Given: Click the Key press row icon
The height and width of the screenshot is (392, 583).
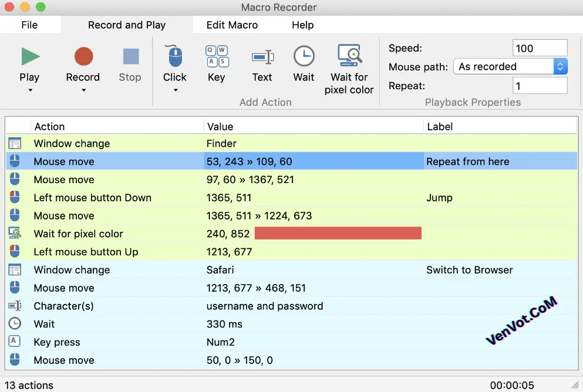Looking at the screenshot, I should [x=14, y=341].
